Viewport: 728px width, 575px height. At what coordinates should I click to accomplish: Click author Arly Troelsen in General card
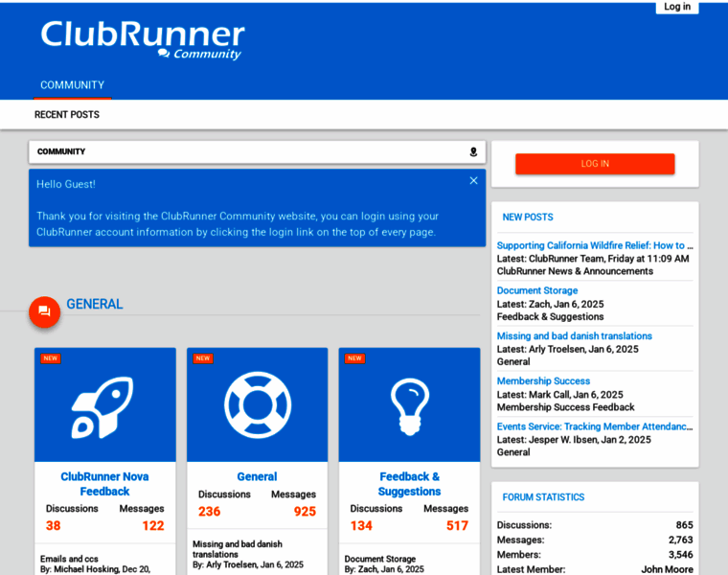[231, 564]
